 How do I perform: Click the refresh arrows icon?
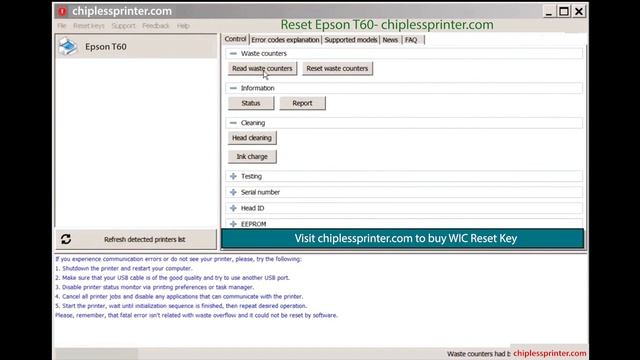tap(66, 239)
